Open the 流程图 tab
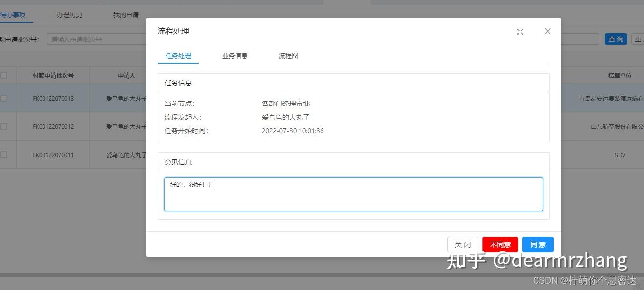Image resolution: width=644 pixels, height=290 pixels. point(288,56)
